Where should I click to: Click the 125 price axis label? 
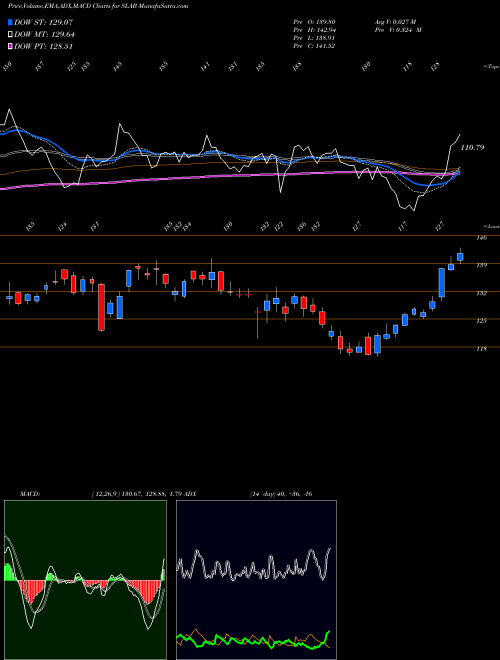click(482, 321)
